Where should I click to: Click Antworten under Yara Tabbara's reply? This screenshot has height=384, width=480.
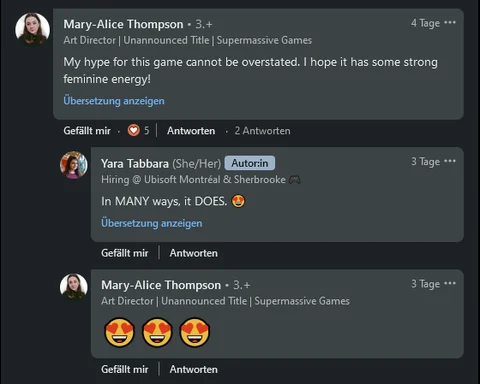(x=194, y=253)
